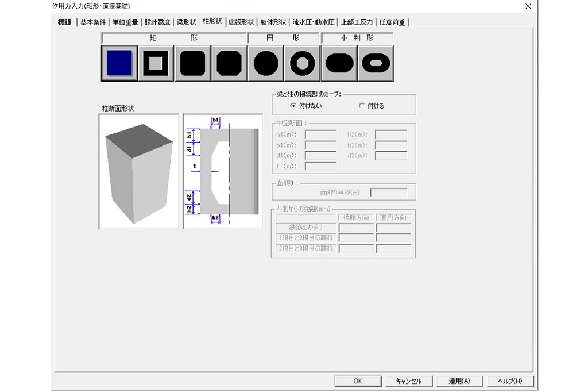The image size is (588, 392).
Task: Switch to the 基本条件 tab
Action: (93, 22)
